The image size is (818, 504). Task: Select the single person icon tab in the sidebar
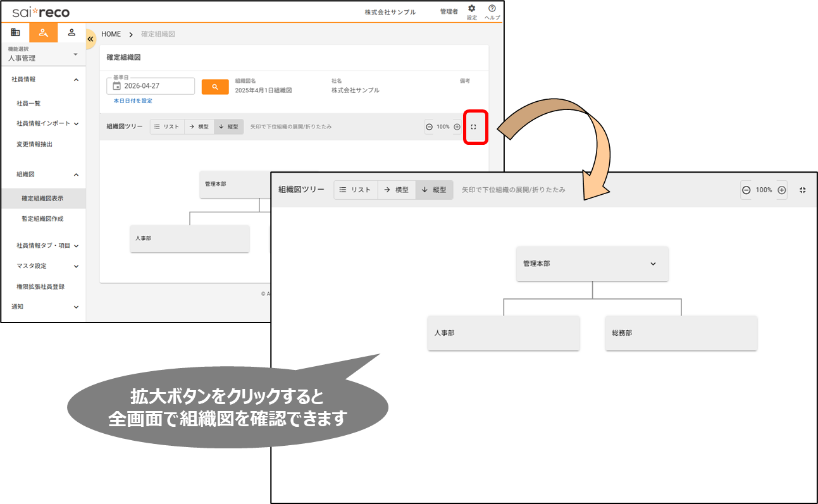point(71,32)
